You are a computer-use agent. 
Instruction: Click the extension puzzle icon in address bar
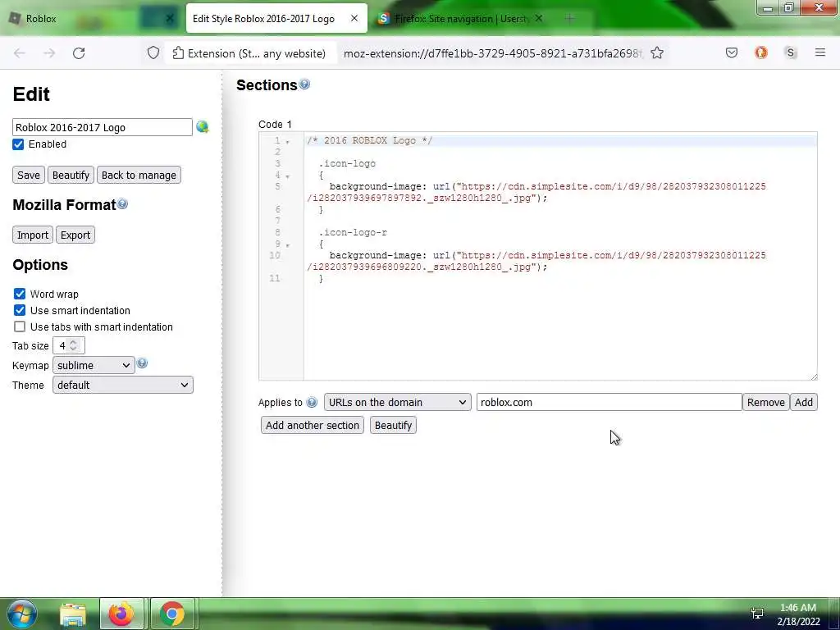178,53
